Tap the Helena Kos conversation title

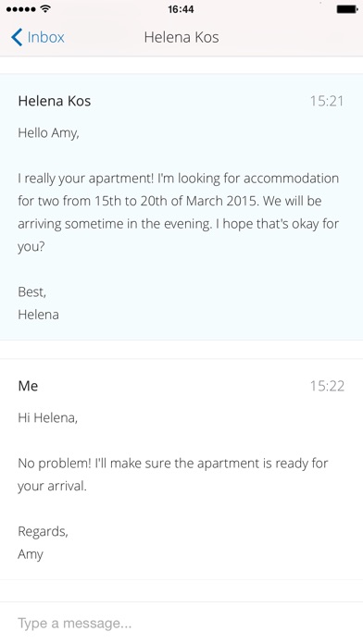point(181,37)
